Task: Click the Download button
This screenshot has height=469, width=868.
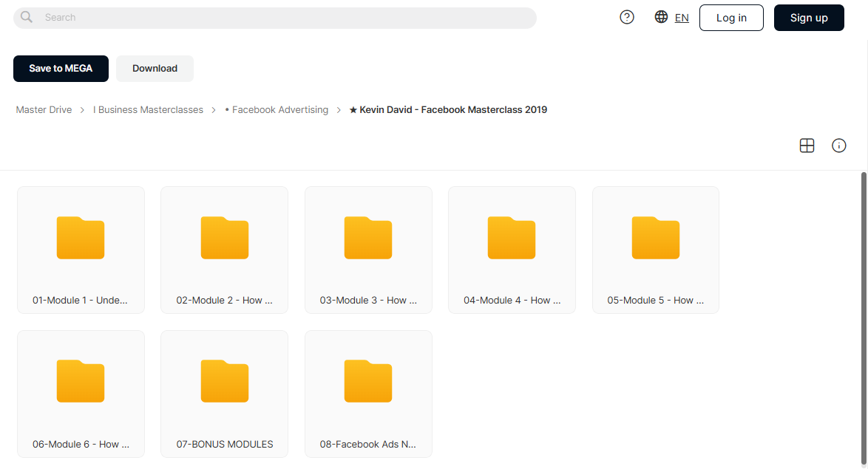Action: tap(155, 69)
